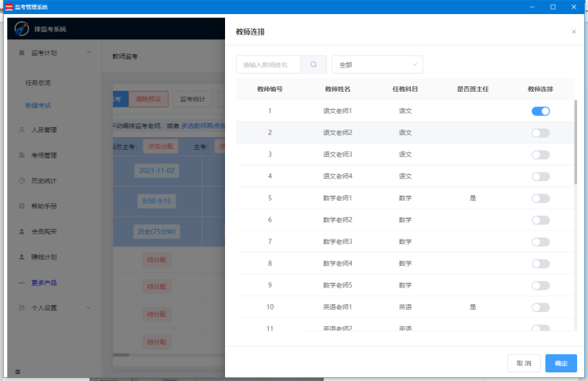Click the vertical scrollbar of teacher table
588x381 pixels.
pos(575,143)
